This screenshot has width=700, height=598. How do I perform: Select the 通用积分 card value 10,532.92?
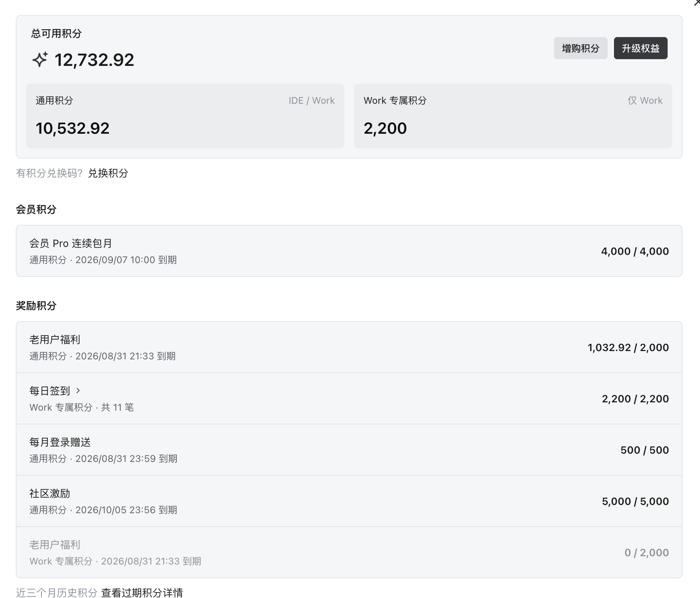click(73, 128)
